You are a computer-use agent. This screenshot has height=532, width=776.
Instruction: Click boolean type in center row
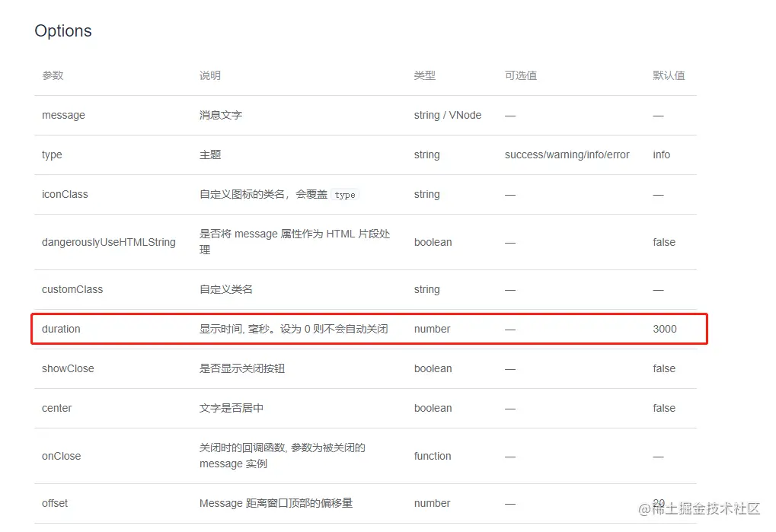433,408
